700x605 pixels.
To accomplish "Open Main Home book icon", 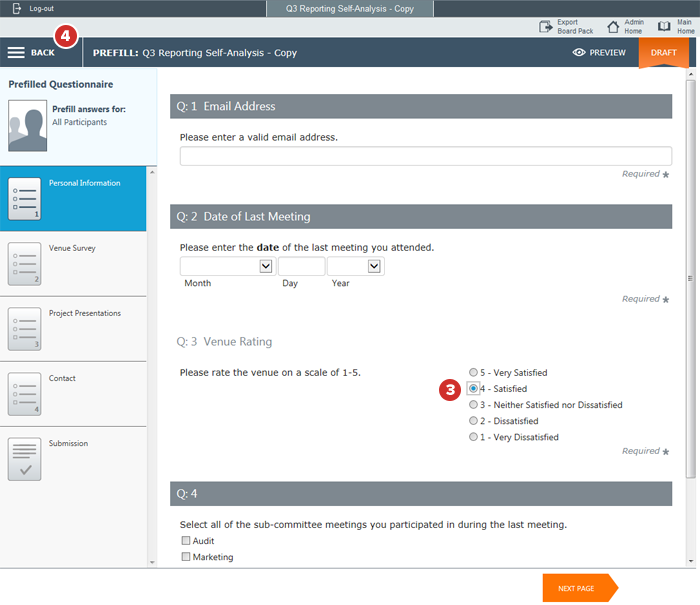I will (x=665, y=27).
